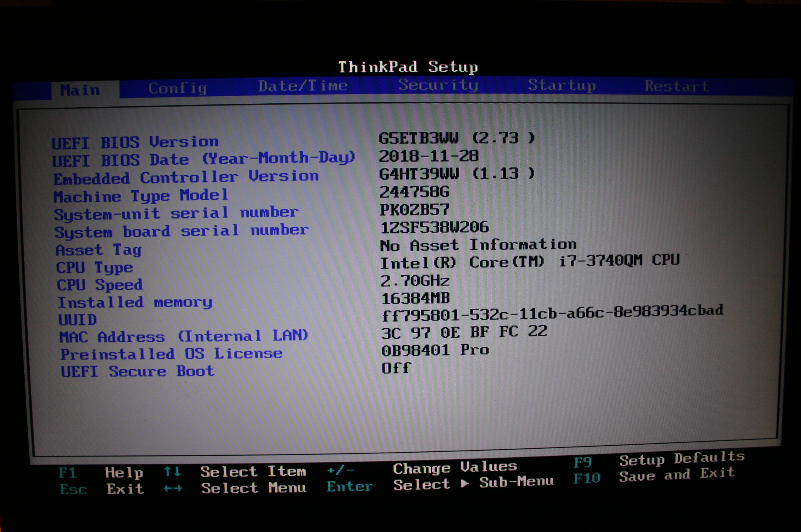Click No Asset Information value

point(478,245)
